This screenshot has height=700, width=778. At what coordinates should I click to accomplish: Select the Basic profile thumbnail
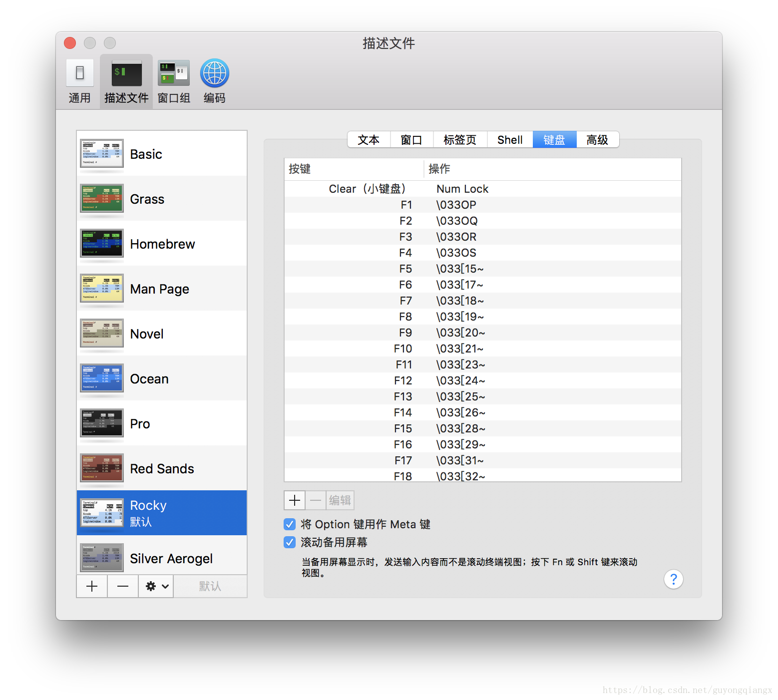(102, 154)
